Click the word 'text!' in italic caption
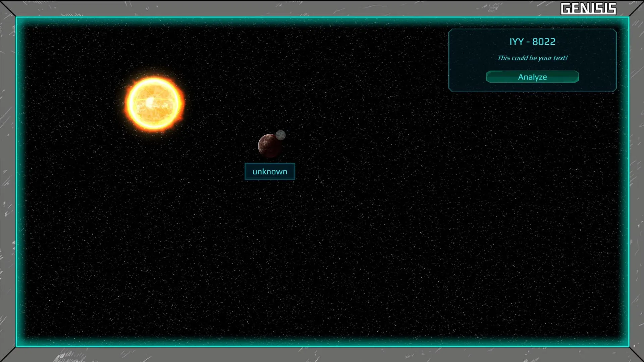The image size is (644, 362). click(x=560, y=58)
